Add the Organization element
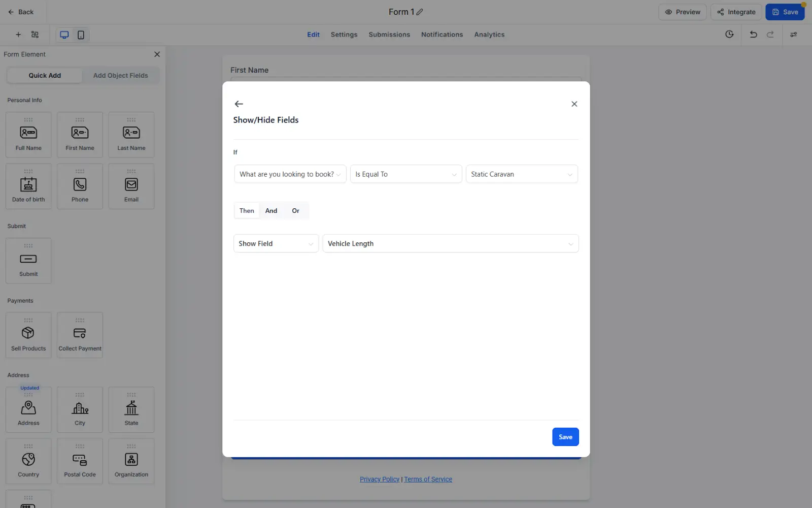This screenshot has width=812, height=508. [131, 461]
